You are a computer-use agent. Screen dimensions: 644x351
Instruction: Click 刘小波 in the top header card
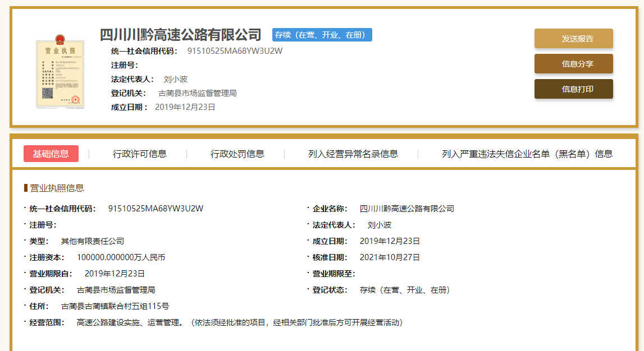(x=175, y=79)
